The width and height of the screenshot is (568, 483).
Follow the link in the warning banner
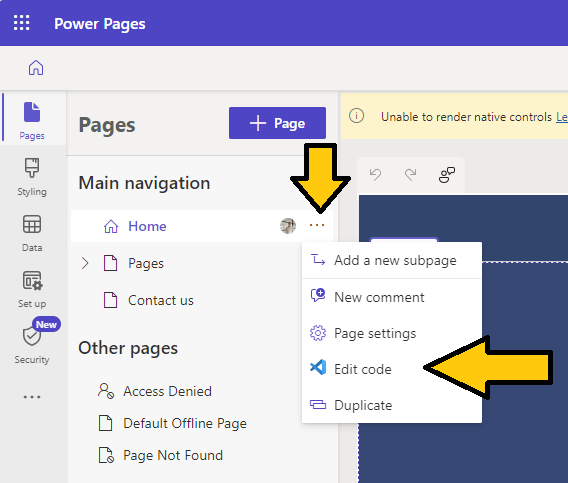click(562, 117)
